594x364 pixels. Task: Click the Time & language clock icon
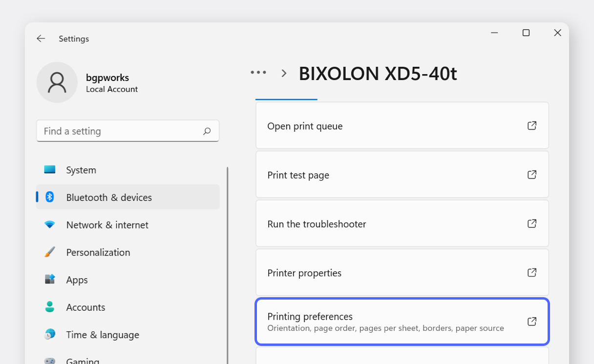[x=50, y=334]
